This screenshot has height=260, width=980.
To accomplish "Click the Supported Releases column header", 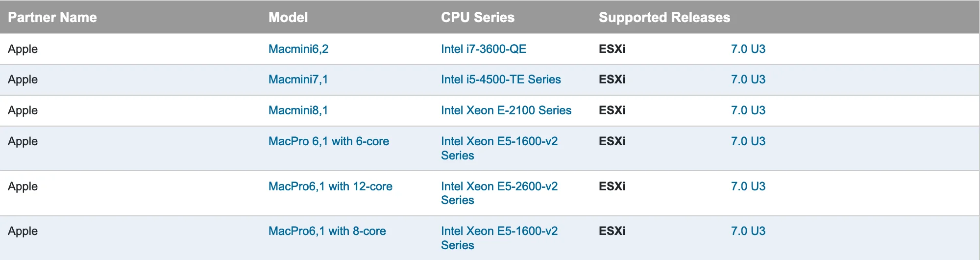I will tap(664, 18).
